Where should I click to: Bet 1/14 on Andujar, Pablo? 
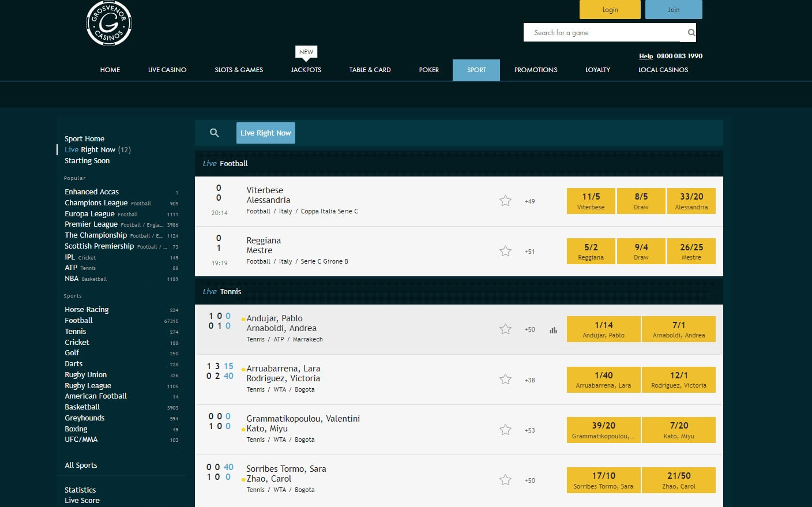604,329
